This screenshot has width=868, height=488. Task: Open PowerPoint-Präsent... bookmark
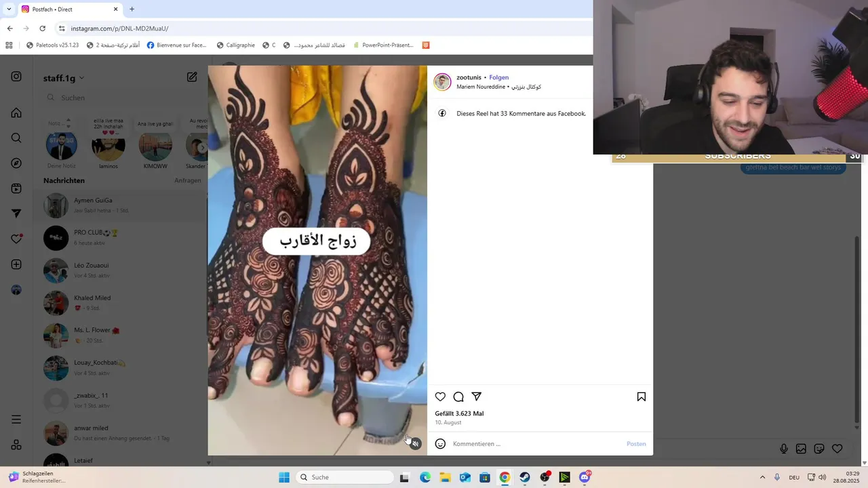(x=383, y=45)
